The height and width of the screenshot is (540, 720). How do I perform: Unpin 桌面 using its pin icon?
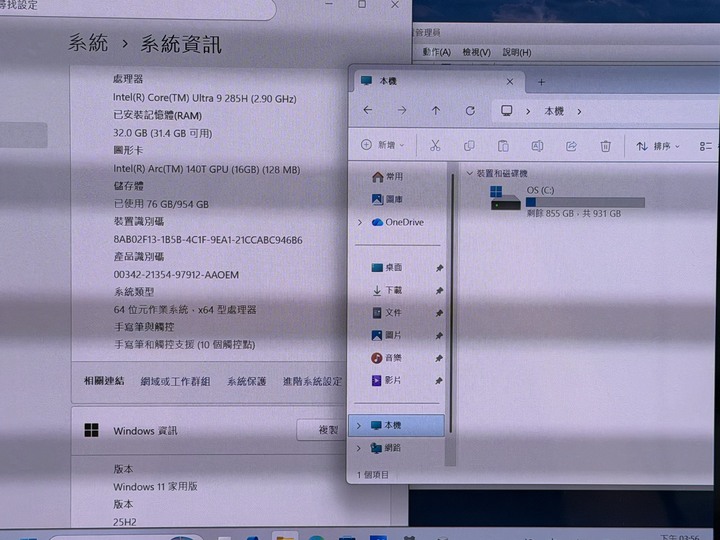pos(439,268)
